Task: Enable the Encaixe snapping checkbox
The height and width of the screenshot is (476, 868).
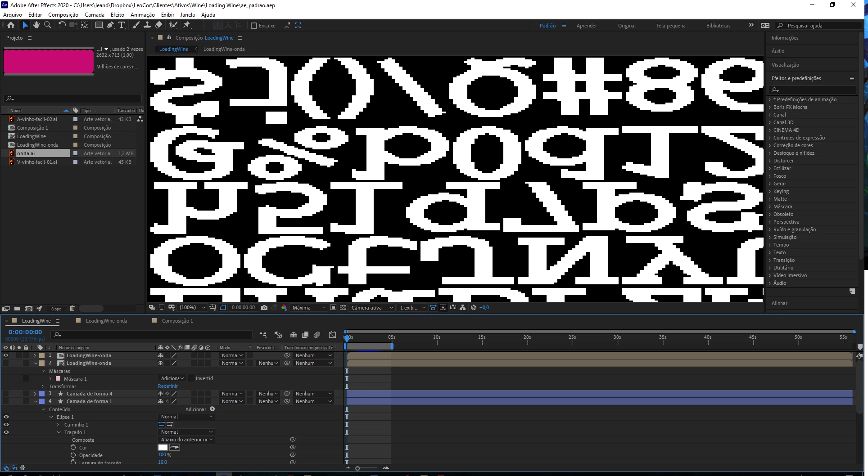Action: 254,26
